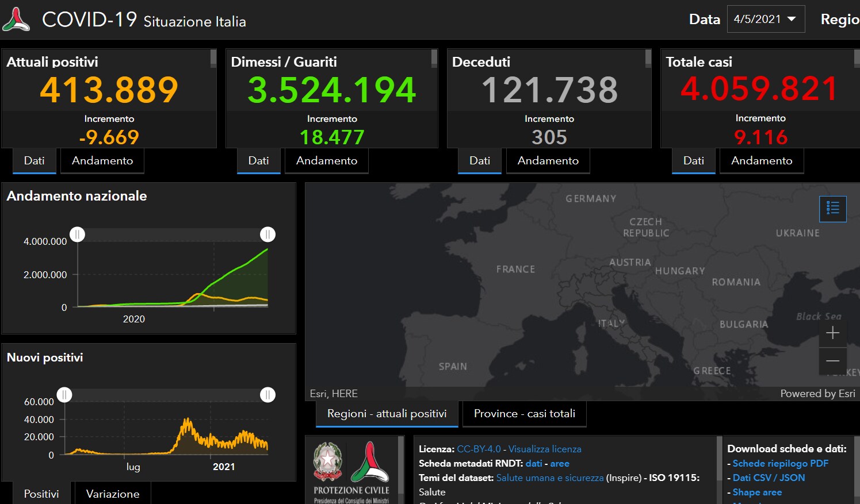The width and height of the screenshot is (860, 504).
Task: Zoom out on the map with minus
Action: 832,361
